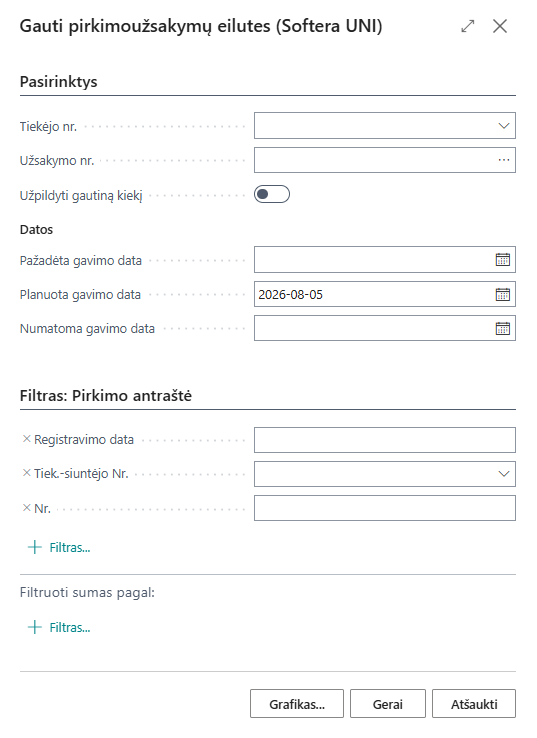Image resolution: width=537 pixels, height=738 pixels.
Task: Click the Grafikas... button
Action: 297,704
